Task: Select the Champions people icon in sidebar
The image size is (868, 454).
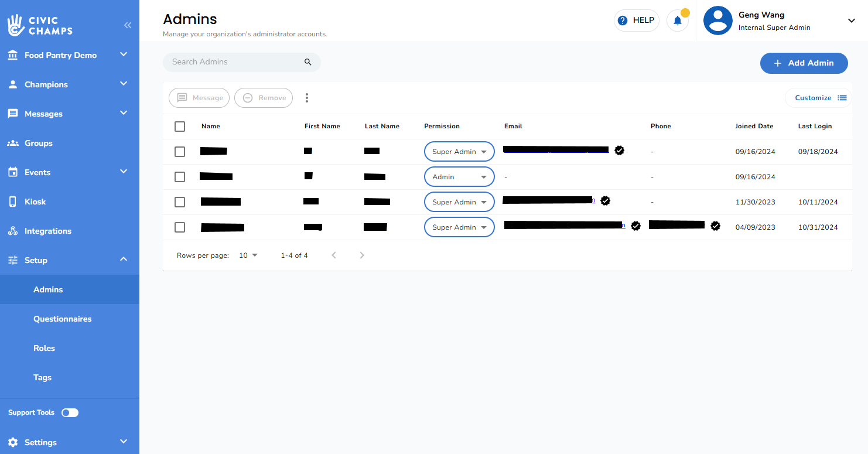Action: 12,84
